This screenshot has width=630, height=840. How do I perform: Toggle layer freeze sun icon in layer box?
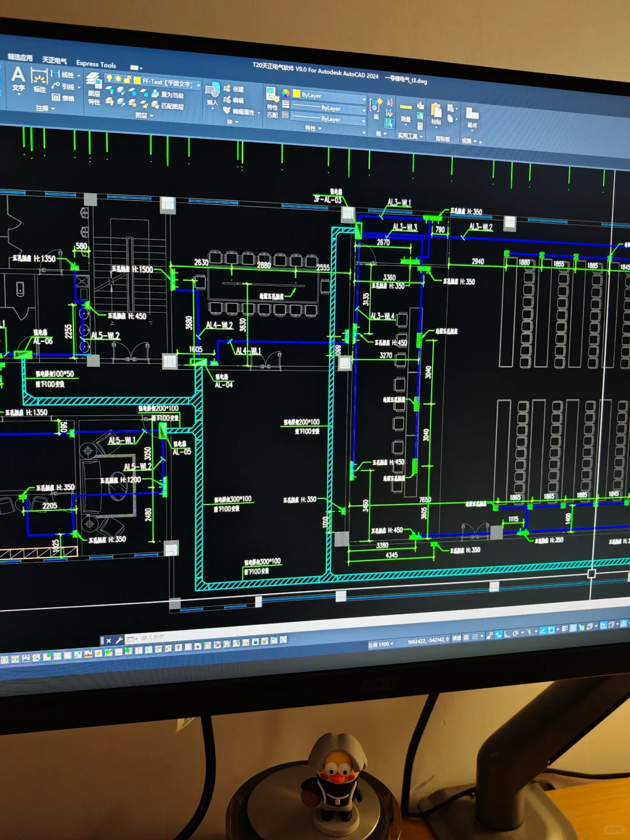118,78
